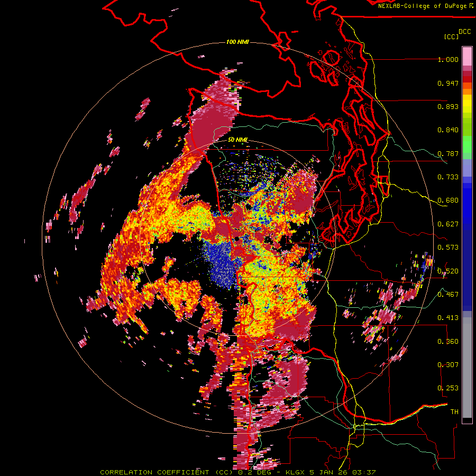476x476 pixels.
Task: Select the 0.680 scale value
Action: 448,200
